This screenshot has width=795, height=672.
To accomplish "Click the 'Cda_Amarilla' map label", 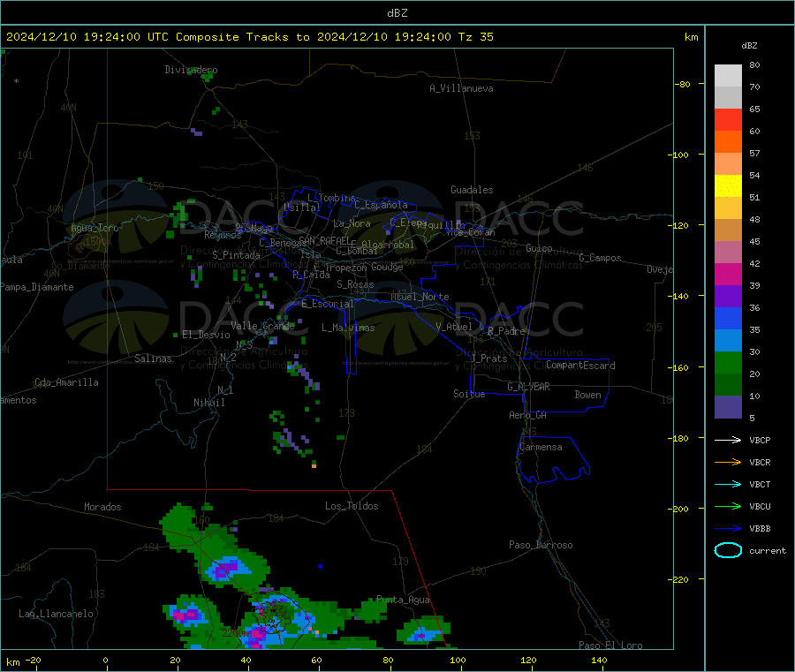I will tap(66, 382).
